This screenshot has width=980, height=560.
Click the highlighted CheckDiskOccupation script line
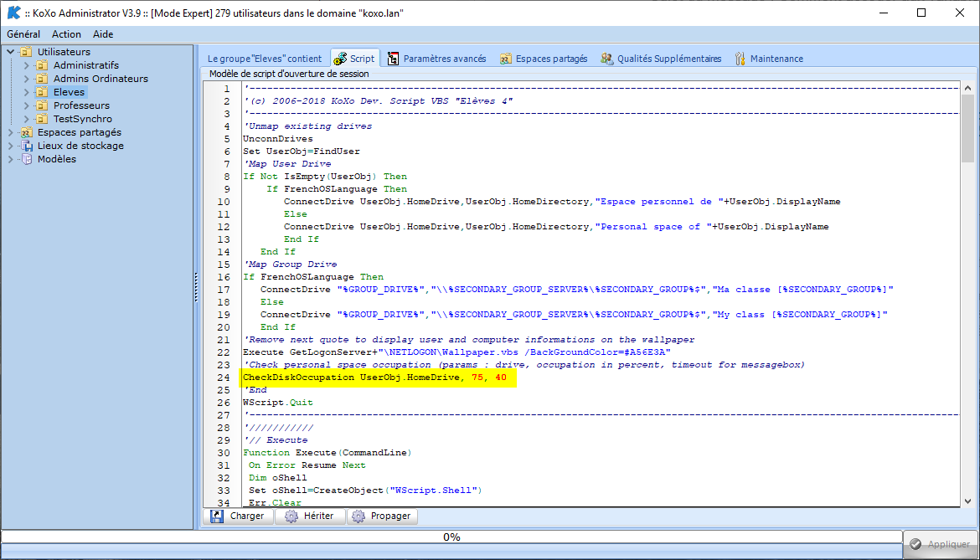coord(378,377)
